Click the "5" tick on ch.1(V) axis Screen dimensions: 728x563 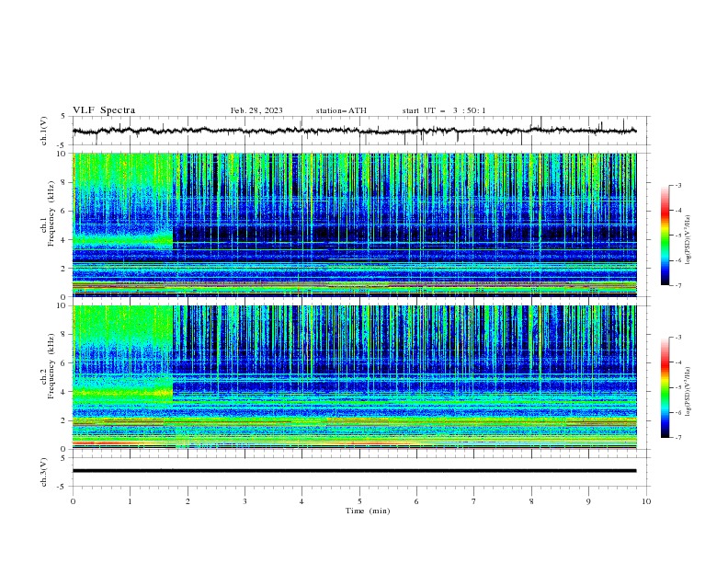63,117
